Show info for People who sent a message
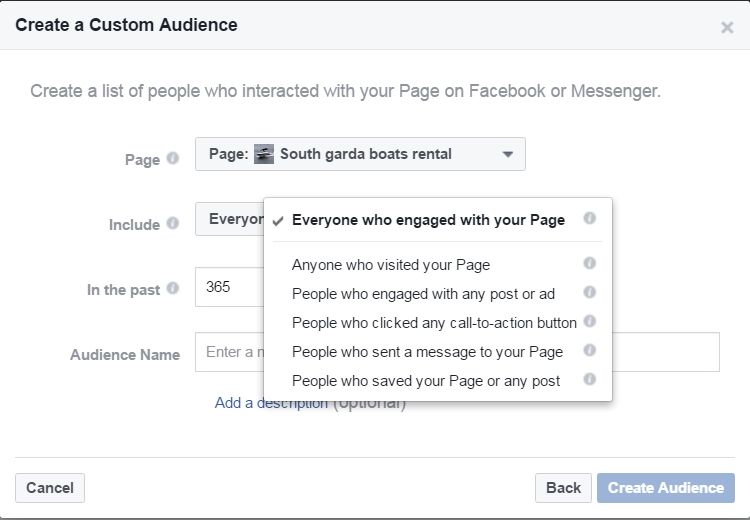750x520 pixels. click(x=589, y=350)
